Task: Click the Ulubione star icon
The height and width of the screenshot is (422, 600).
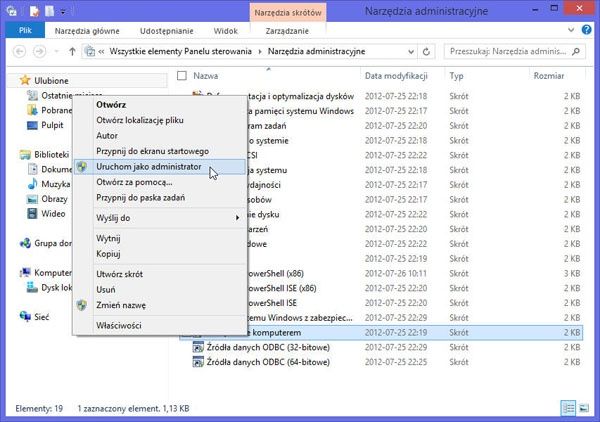Action: coord(25,80)
